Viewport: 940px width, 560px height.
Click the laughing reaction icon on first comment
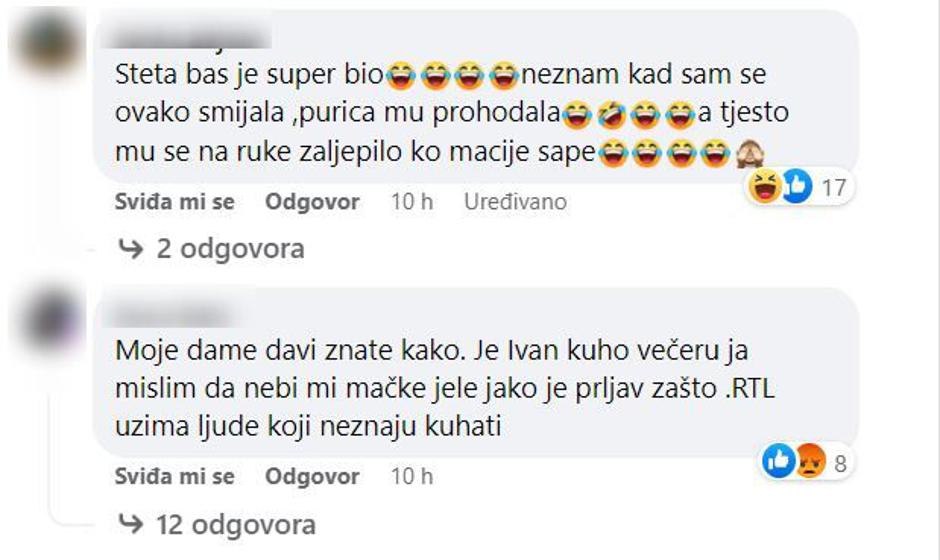coord(765,186)
